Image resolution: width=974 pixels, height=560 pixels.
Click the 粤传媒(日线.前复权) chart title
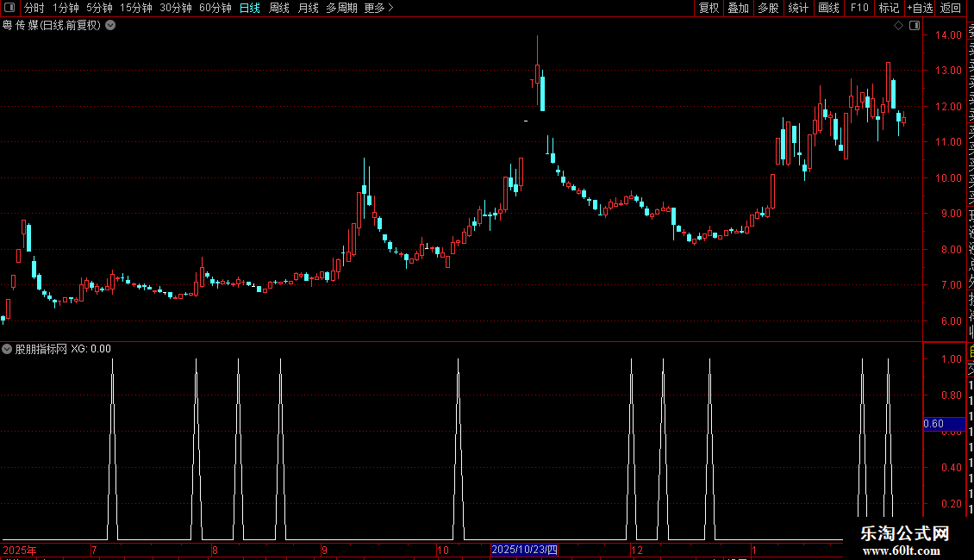coord(52,26)
